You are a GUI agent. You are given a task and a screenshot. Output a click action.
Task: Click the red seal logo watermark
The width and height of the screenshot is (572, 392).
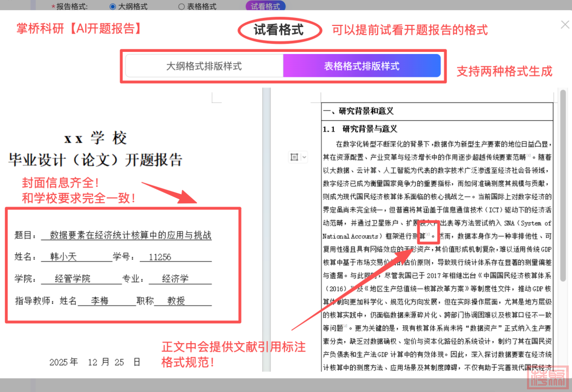(548, 378)
